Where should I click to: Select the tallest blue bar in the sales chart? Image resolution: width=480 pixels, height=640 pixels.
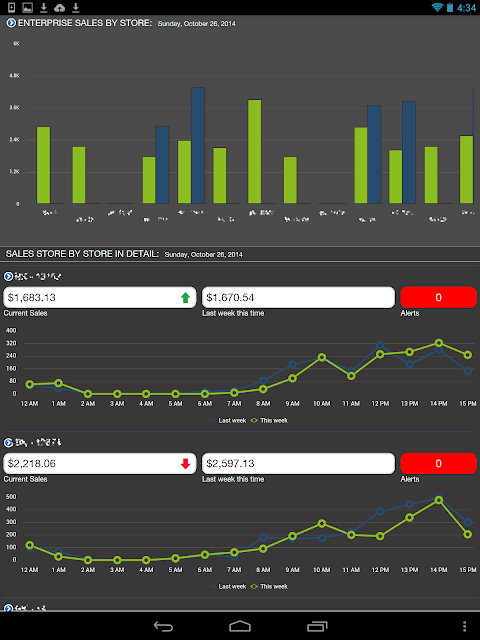[198, 145]
